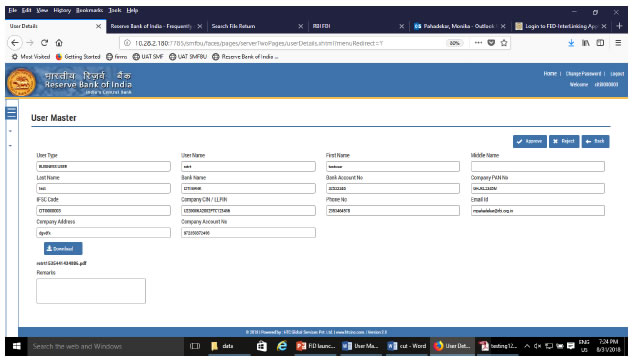Image resolution: width=633 pixels, height=361 pixels.
Task: Click the 80% zoom level indicator
Action: pyautogui.click(x=455, y=43)
